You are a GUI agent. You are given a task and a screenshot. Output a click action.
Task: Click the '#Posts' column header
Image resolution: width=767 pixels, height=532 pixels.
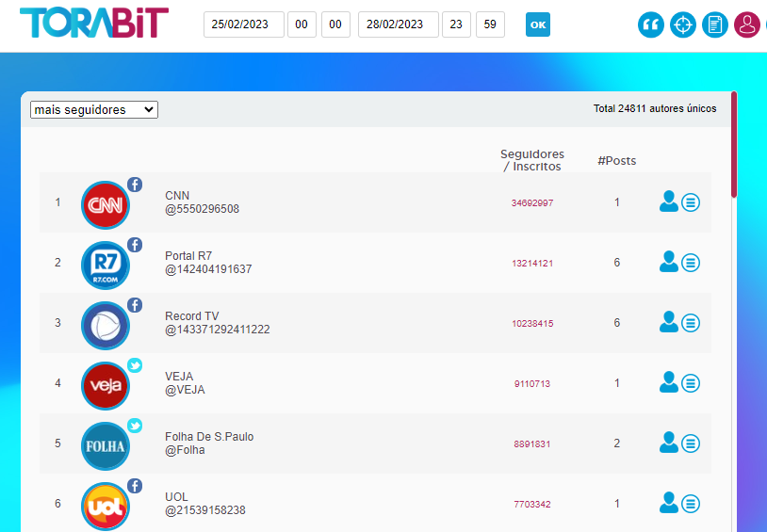(x=617, y=161)
